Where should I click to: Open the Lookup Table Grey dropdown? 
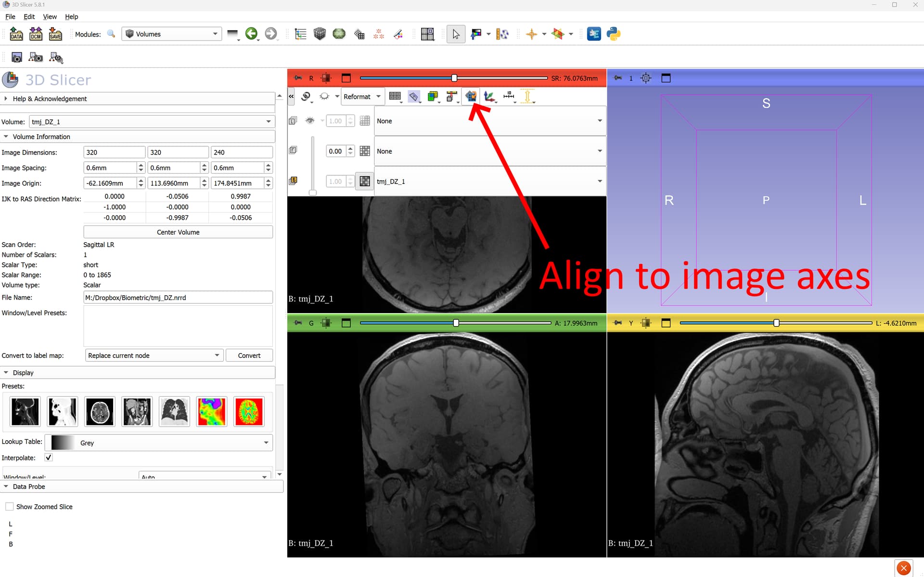[x=159, y=443]
